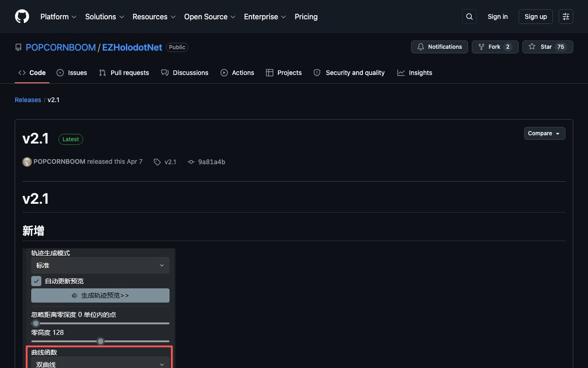
Task: Go to the GitHub homepage logo
Action: coord(22,17)
